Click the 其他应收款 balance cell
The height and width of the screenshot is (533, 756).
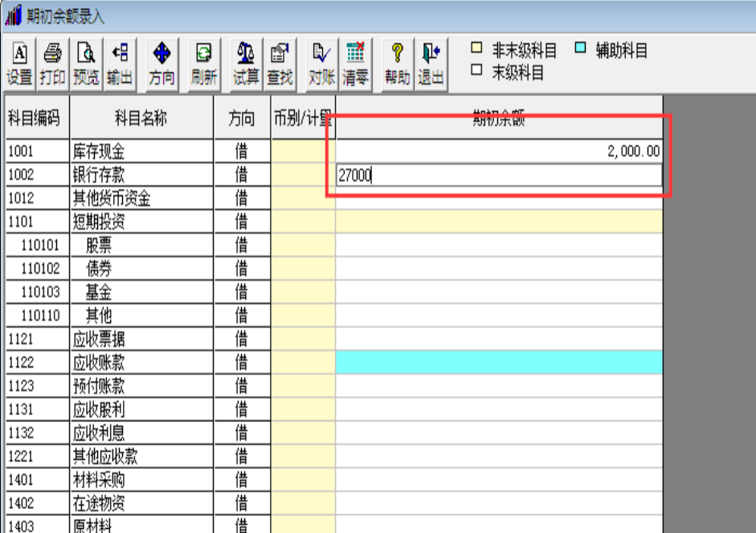pos(499,457)
